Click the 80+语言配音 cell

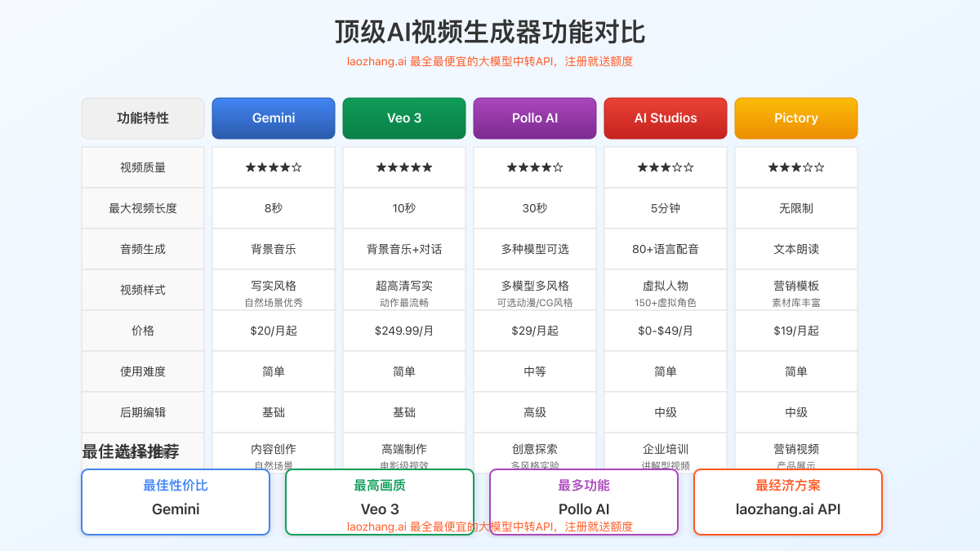(666, 249)
